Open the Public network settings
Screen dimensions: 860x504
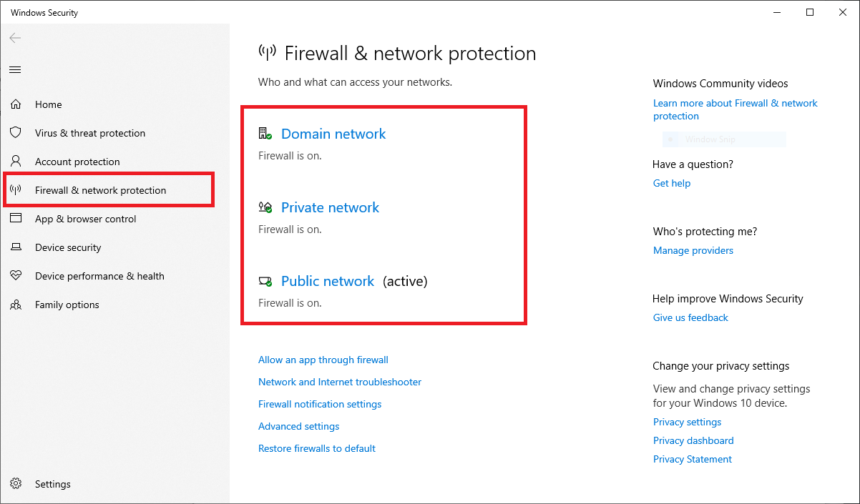tap(328, 281)
